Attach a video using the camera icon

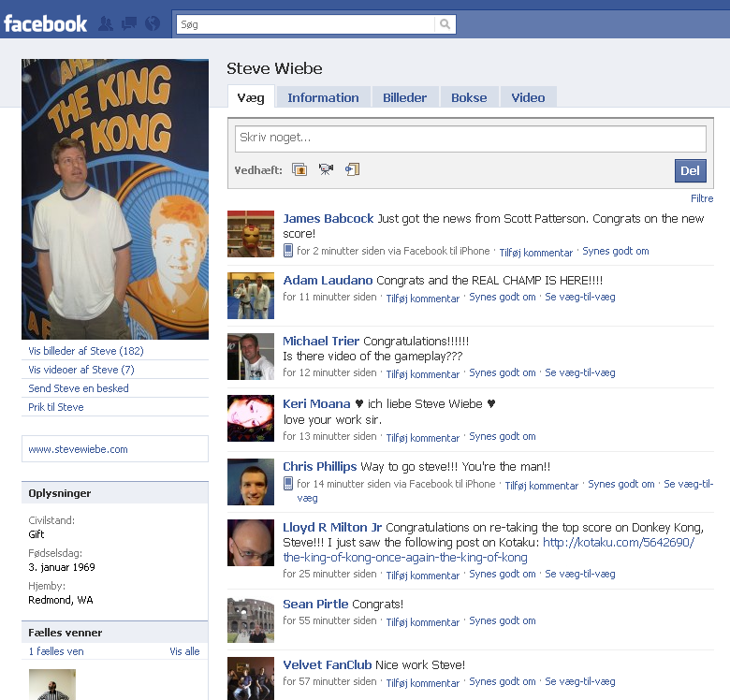click(326, 169)
